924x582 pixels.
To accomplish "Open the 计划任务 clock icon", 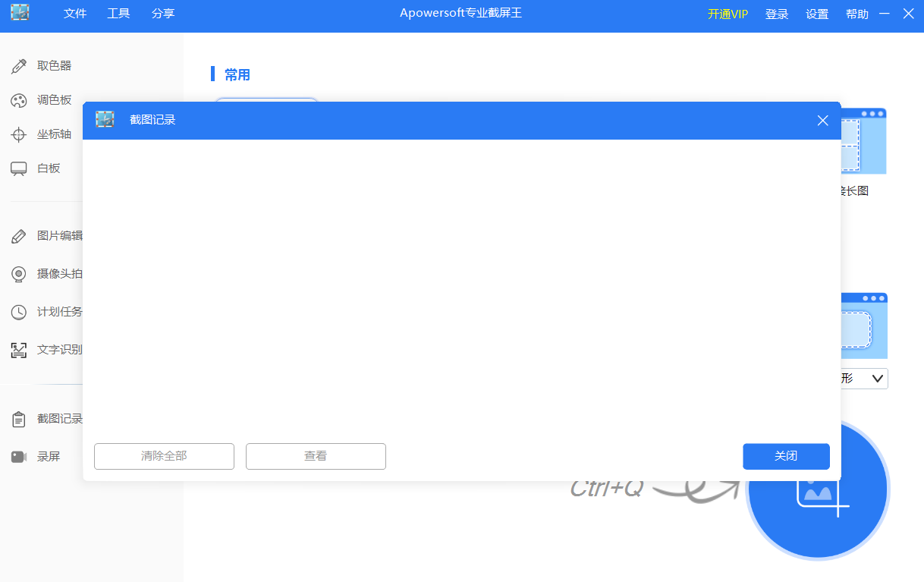I will pyautogui.click(x=19, y=312).
